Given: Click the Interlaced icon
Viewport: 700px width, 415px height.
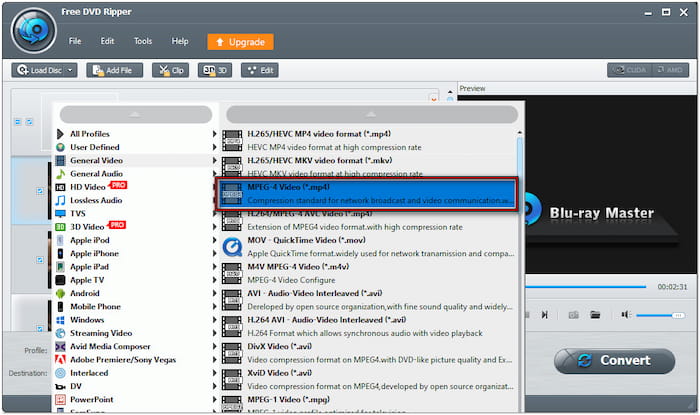Looking at the screenshot, I should click(x=60, y=373).
